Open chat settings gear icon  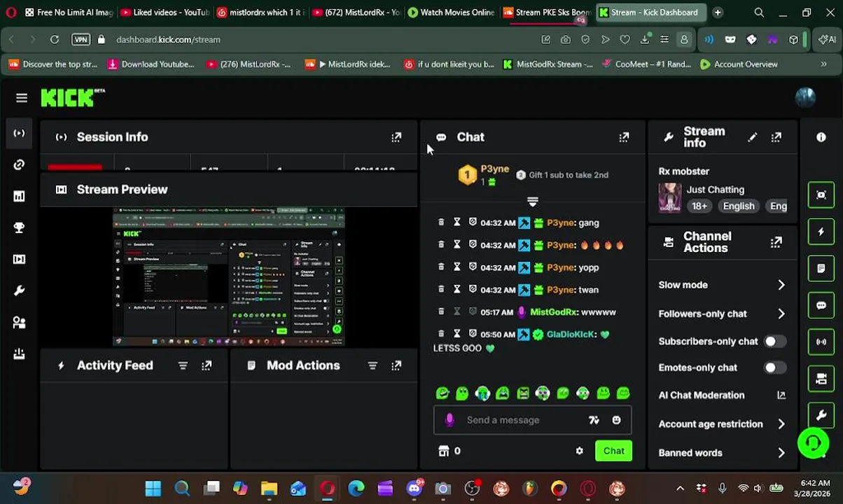click(579, 451)
